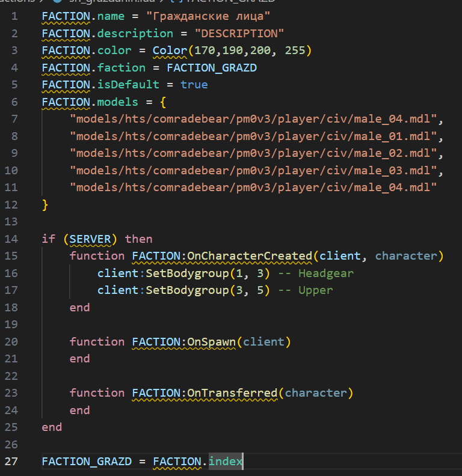Viewport: 462px width, 476px height.
Task: Click the OnCharacterCreated function name
Action: tap(249, 256)
